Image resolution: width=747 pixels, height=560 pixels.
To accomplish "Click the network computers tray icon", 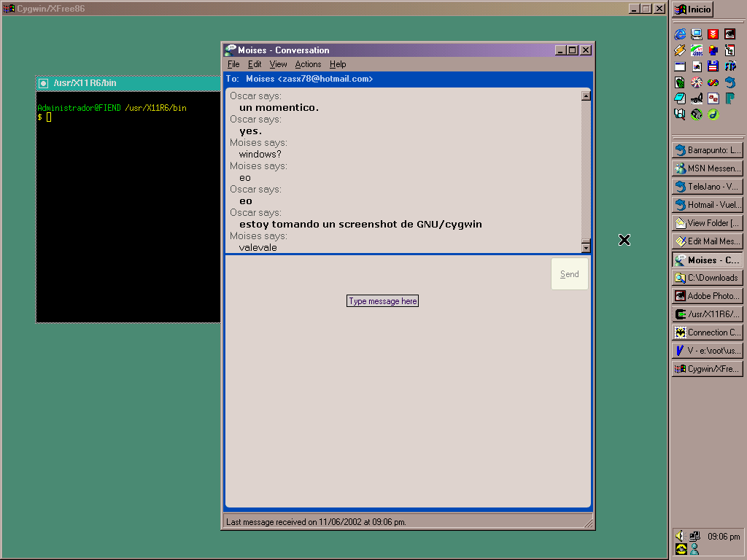I will (x=694, y=536).
